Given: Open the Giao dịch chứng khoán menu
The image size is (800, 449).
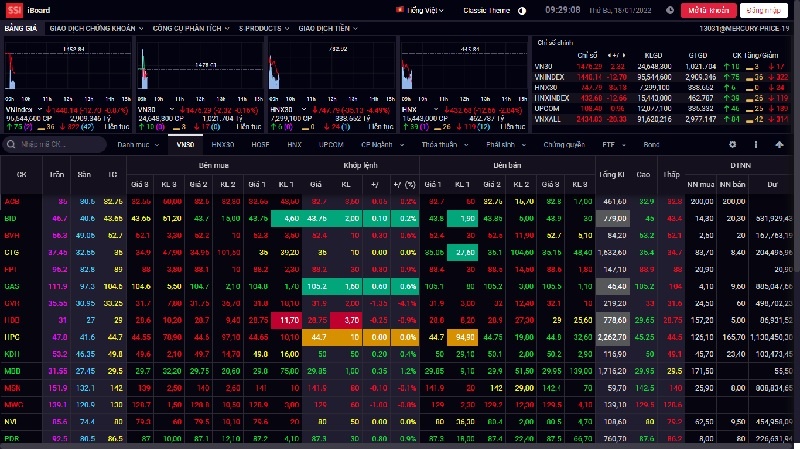Looking at the screenshot, I should pyautogui.click(x=96, y=29).
